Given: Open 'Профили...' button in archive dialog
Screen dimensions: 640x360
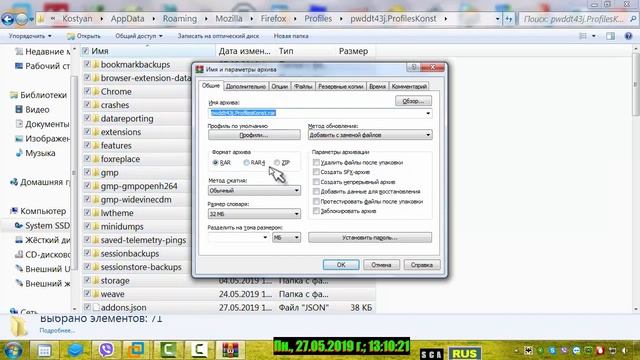Looking at the screenshot, I should tap(254, 135).
